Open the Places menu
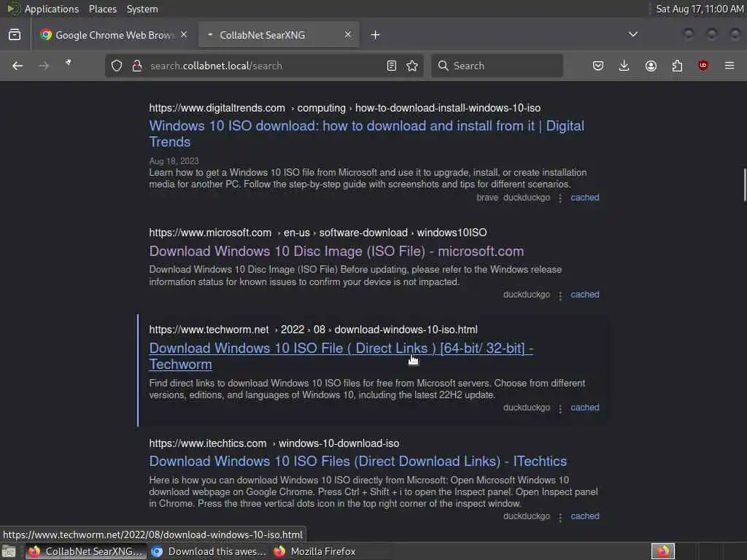Screen dimensions: 747x560 (103, 9)
